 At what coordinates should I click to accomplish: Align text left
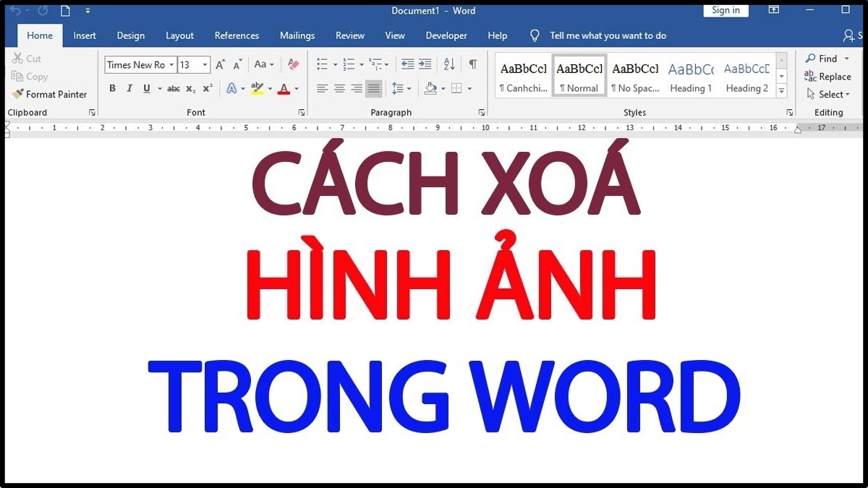[323, 88]
